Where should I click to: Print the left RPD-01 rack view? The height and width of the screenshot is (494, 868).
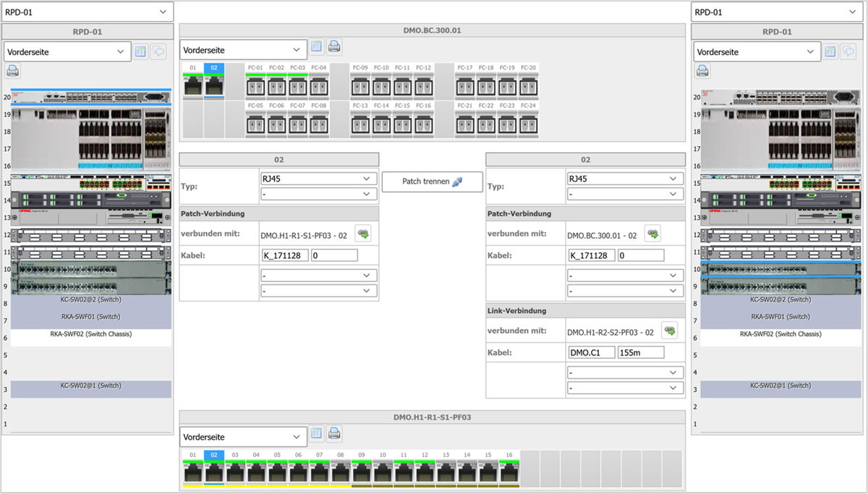coord(13,71)
